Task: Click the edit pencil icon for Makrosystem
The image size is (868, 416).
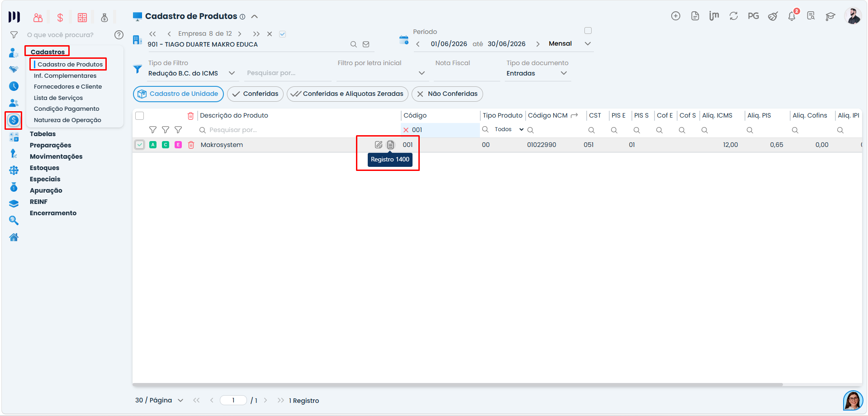Action: (x=379, y=145)
